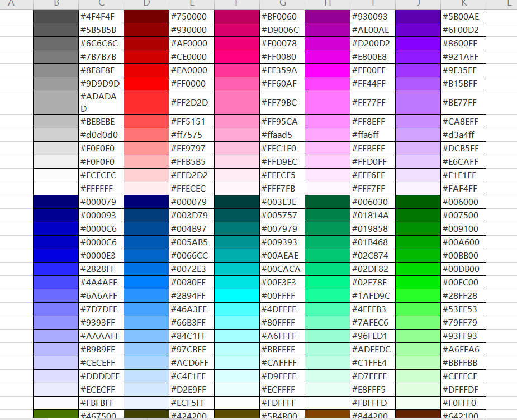Click the cyan swatch beside #00FFFF
517x420 pixels.
coord(237,295)
